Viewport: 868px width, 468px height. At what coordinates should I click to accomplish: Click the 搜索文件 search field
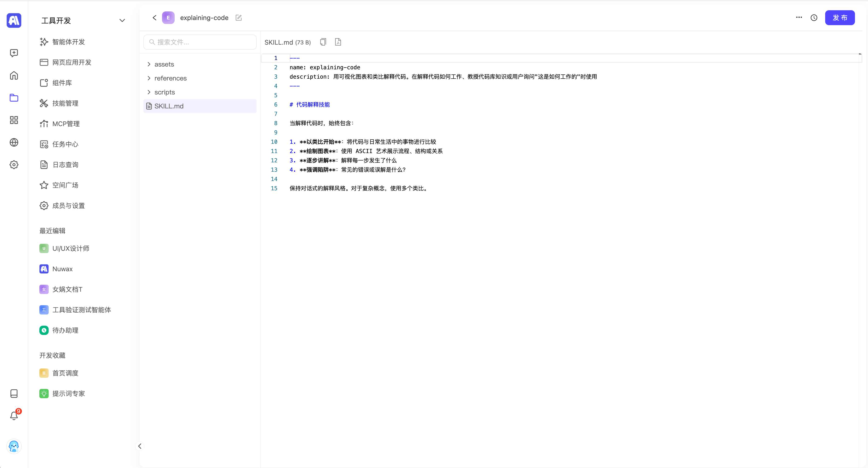(x=200, y=42)
